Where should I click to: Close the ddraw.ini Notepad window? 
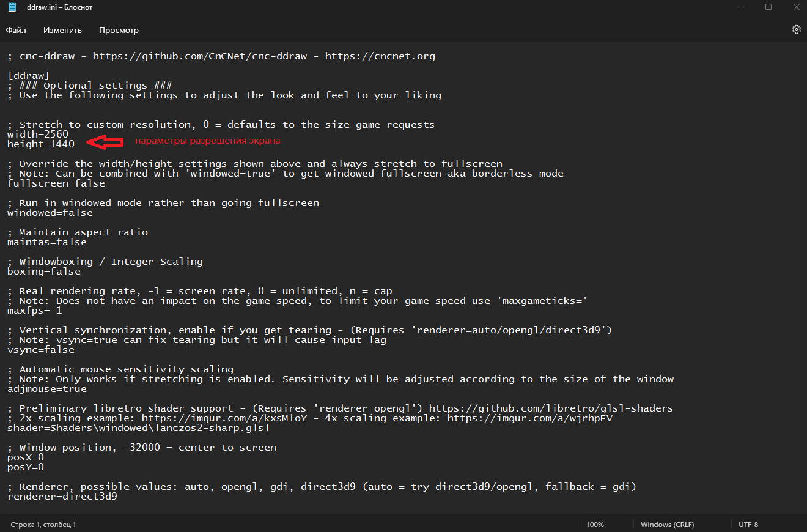[x=796, y=7]
